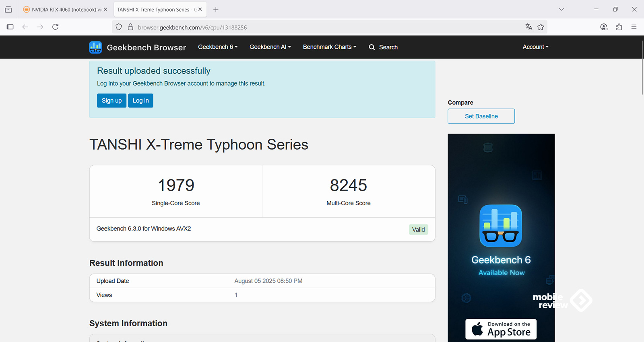The width and height of the screenshot is (644, 342).
Task: Close the TANSHI X-Treme Typhoon tab
Action: (200, 9)
